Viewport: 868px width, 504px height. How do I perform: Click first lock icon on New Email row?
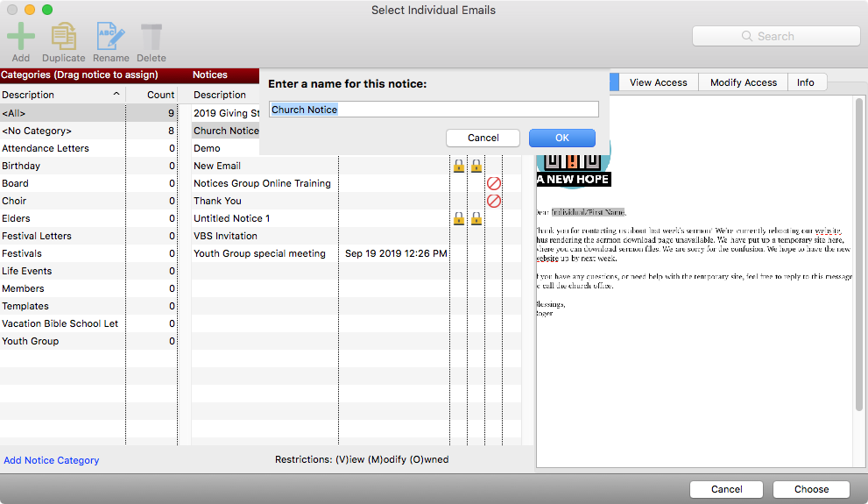coord(458,166)
